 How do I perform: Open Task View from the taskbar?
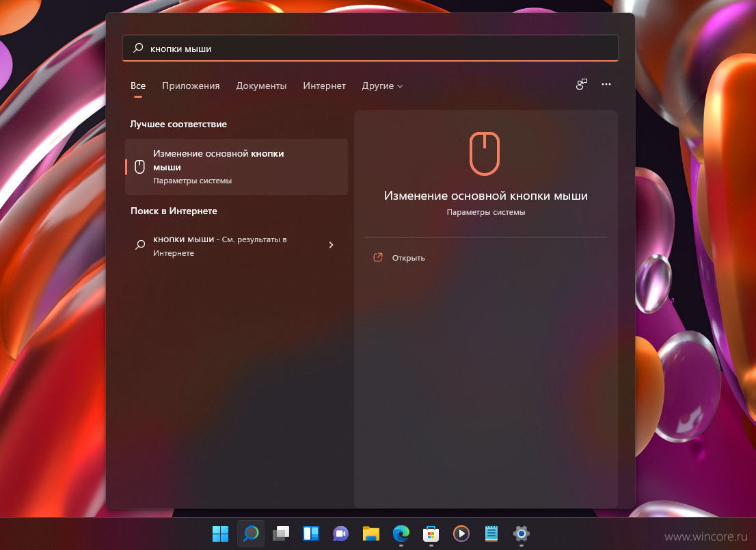[x=281, y=534]
